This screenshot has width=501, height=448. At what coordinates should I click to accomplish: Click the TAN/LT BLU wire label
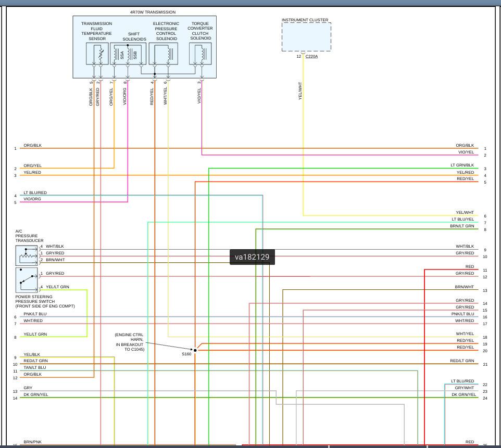click(x=35, y=367)
